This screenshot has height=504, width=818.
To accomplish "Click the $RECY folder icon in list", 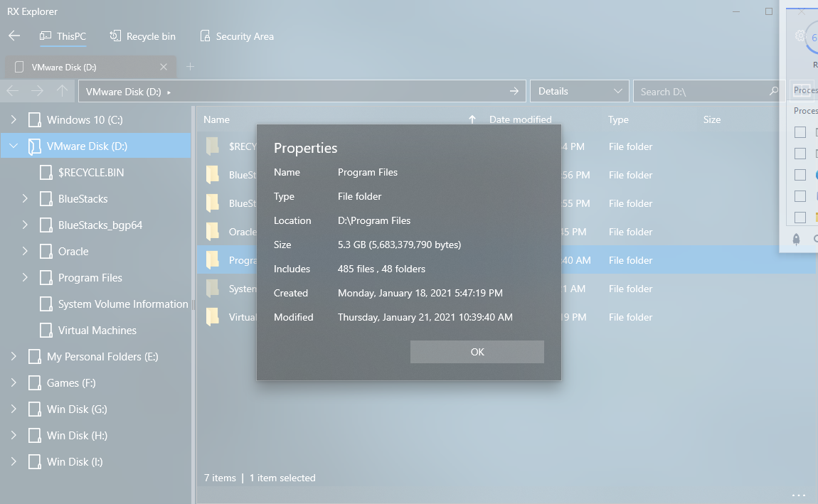I will tap(213, 146).
